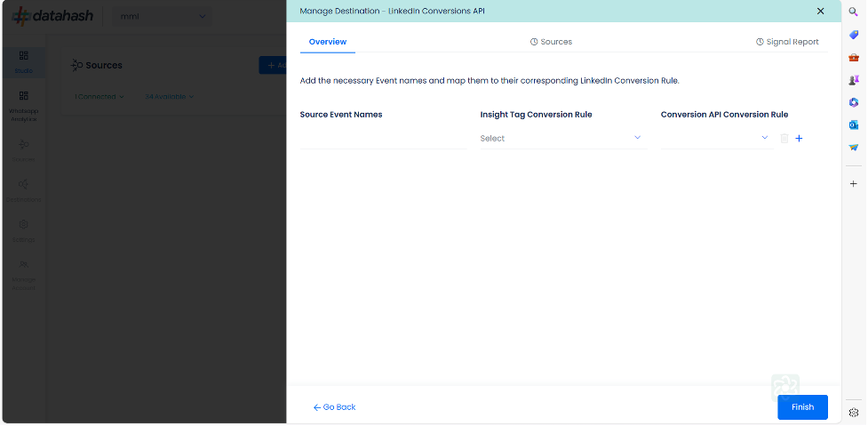Open the browser sidebar search icon
Image resolution: width=868 pixels, height=426 pixels.
tap(854, 12)
